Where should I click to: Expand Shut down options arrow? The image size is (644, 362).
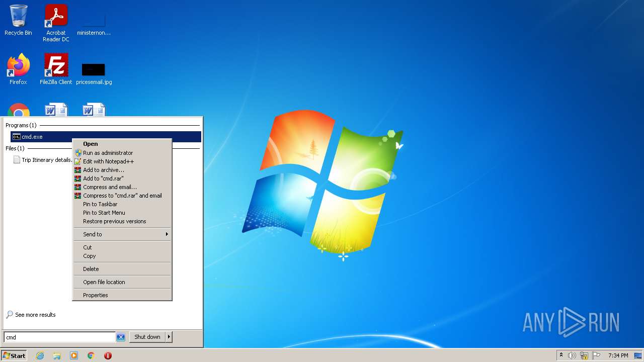point(169,337)
